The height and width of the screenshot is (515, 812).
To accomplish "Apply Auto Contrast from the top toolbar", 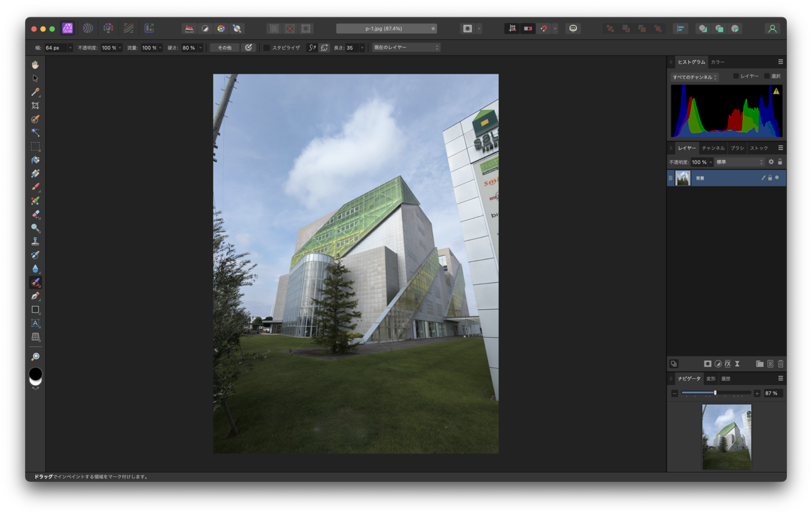I will pos(205,28).
